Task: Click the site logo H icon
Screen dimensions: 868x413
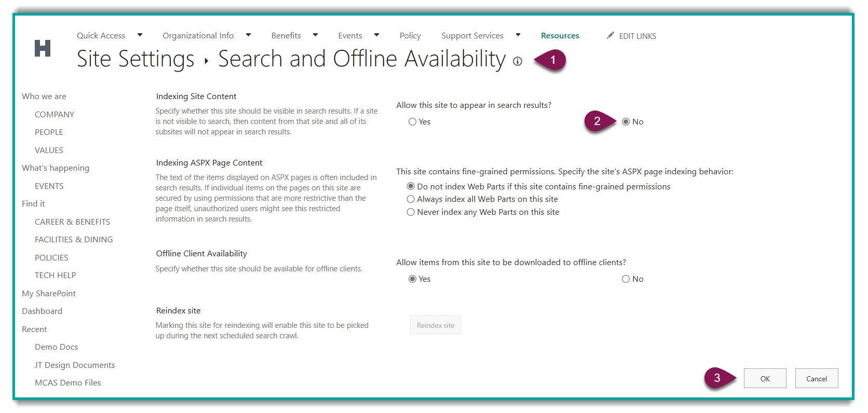Action: pyautogui.click(x=43, y=48)
